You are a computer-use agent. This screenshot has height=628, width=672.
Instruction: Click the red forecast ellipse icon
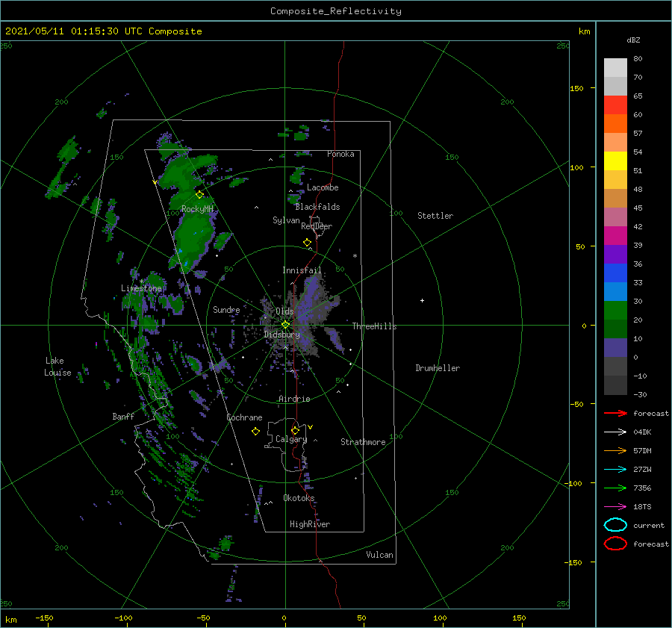(615, 544)
